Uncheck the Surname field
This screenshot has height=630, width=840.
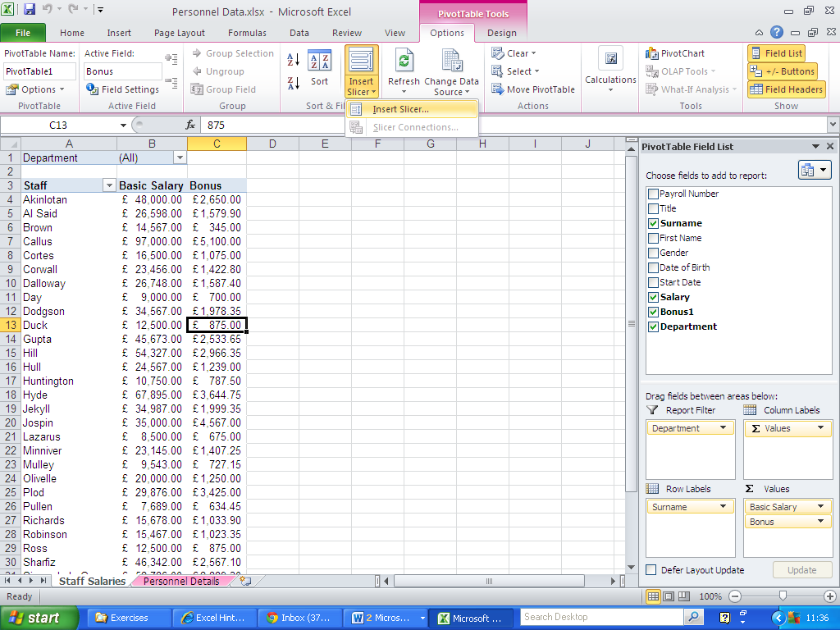coord(653,223)
